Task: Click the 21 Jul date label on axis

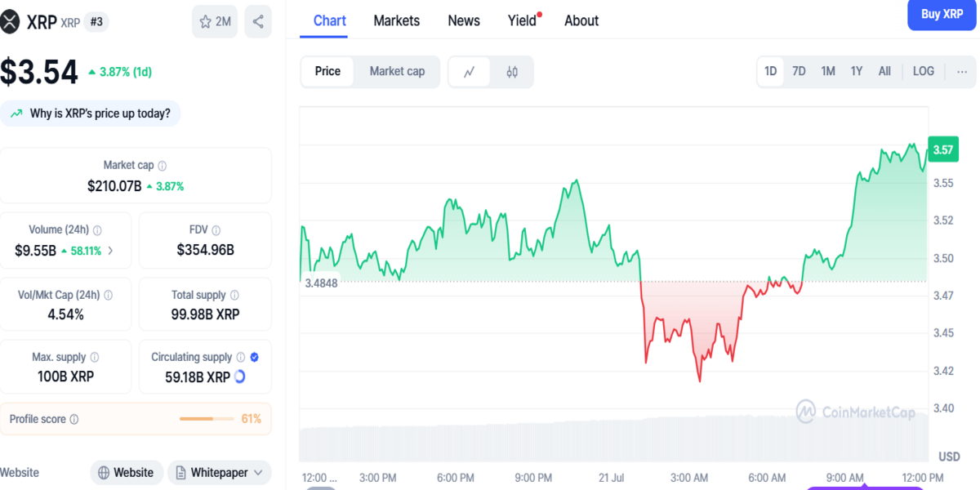Action: click(x=611, y=477)
